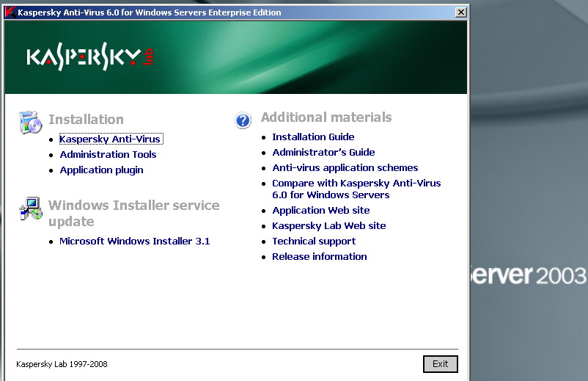Image resolution: width=588 pixels, height=381 pixels.
Task: Click the Kaspersky icon in title bar
Action: coord(10,12)
